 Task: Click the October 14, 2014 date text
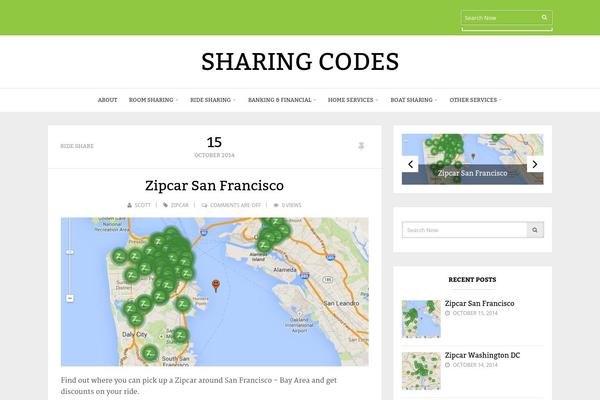(x=475, y=365)
